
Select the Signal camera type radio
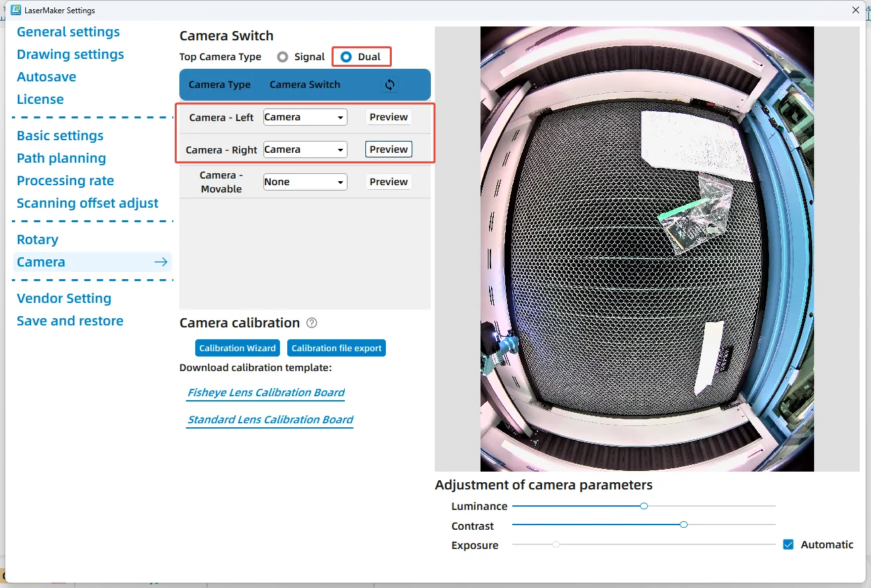283,57
